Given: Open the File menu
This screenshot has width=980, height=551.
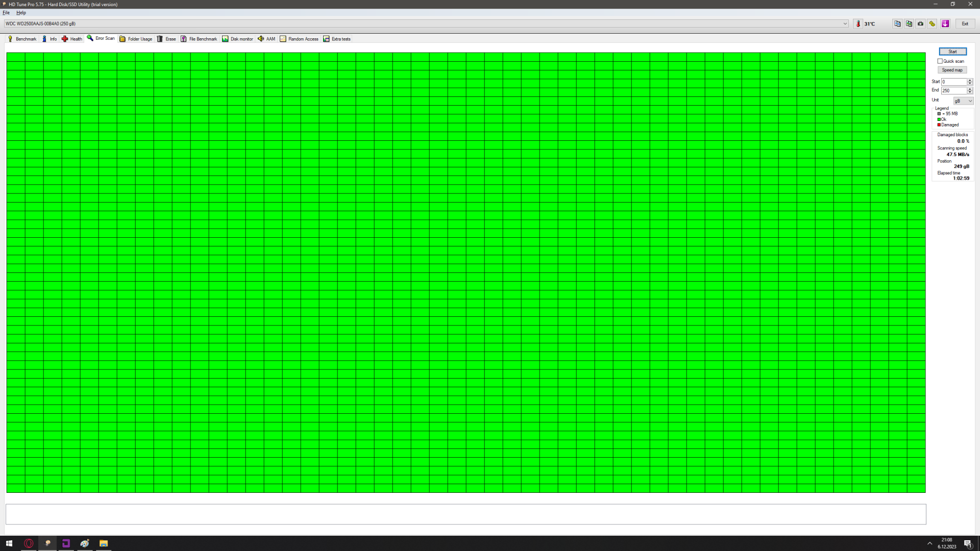Looking at the screenshot, I should click(x=6, y=13).
